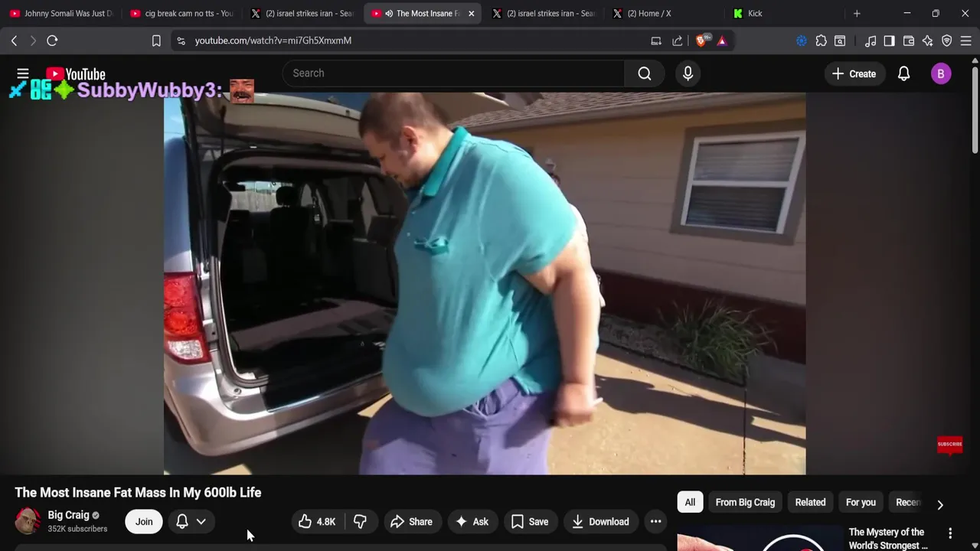Image resolution: width=980 pixels, height=551 pixels.
Task: Open a new browser tab
Action: coord(857,13)
